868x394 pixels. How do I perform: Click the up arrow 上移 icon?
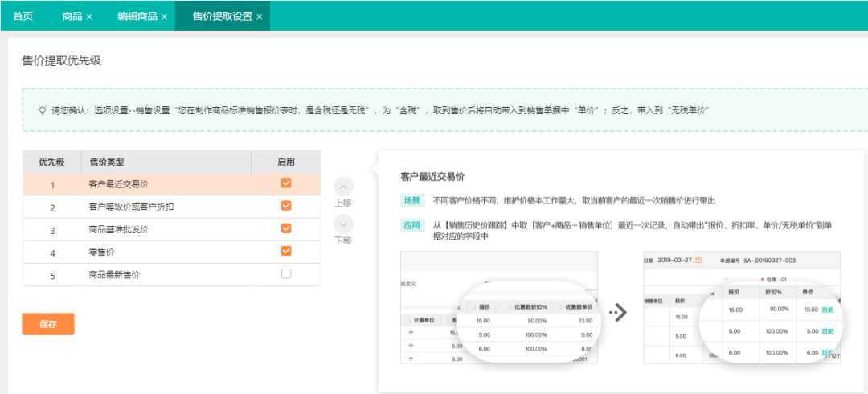(x=343, y=187)
